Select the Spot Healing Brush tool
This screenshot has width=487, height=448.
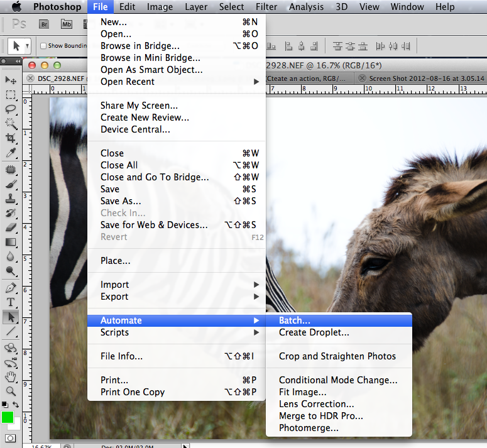pos(11,170)
